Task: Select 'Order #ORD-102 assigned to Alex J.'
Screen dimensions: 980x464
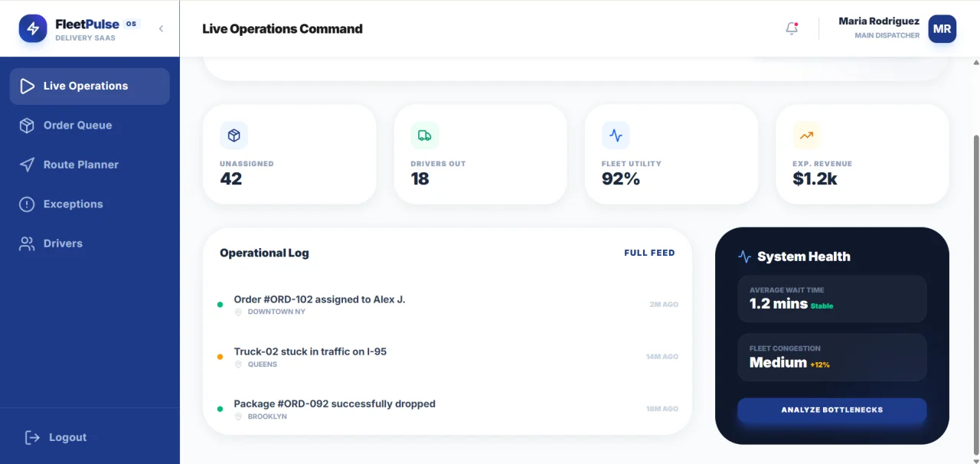Action: (319, 299)
